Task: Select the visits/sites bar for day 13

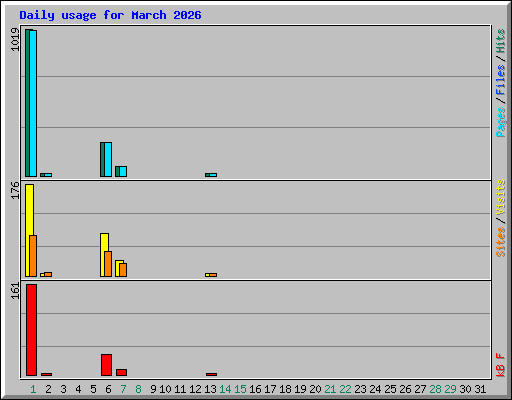Action: pyautogui.click(x=211, y=275)
